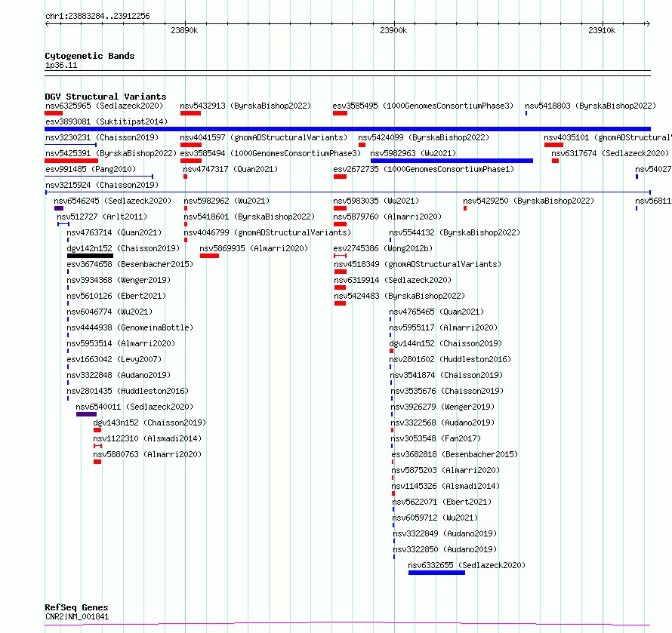
Task: Open nsv5982962 (Wu2021) label
Action: pyautogui.click(x=227, y=201)
